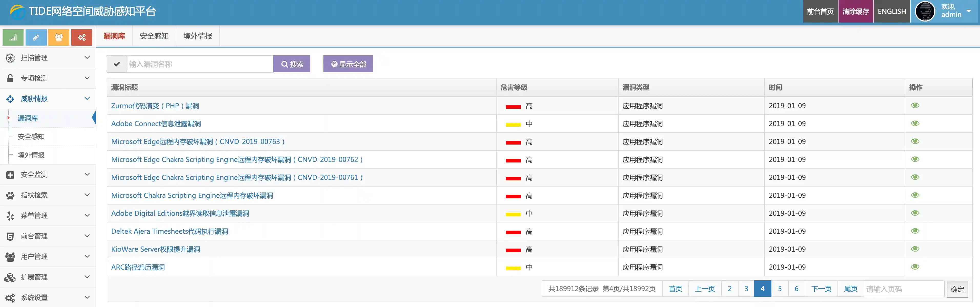The height and width of the screenshot is (307, 980).
Task: Click the 请输入页码 page number field
Action: [904, 289]
